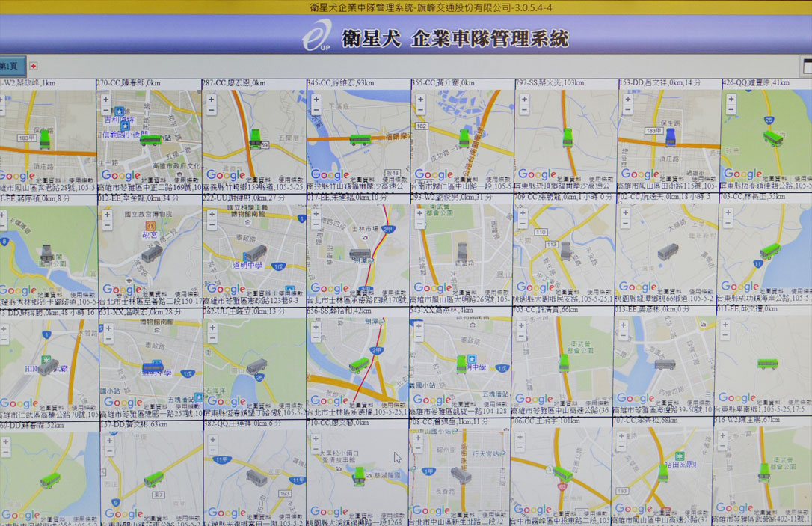The width and height of the screenshot is (812, 526).
Task: Select the green bus in the 157-DD map
Action: (154, 480)
